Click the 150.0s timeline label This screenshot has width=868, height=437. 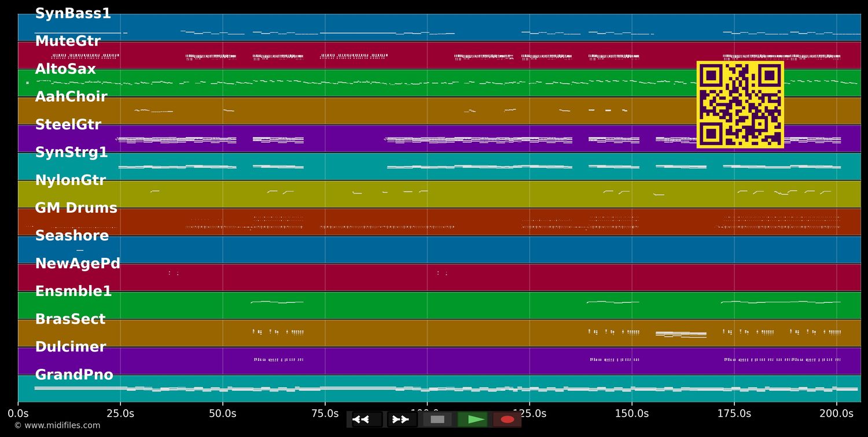(632, 413)
